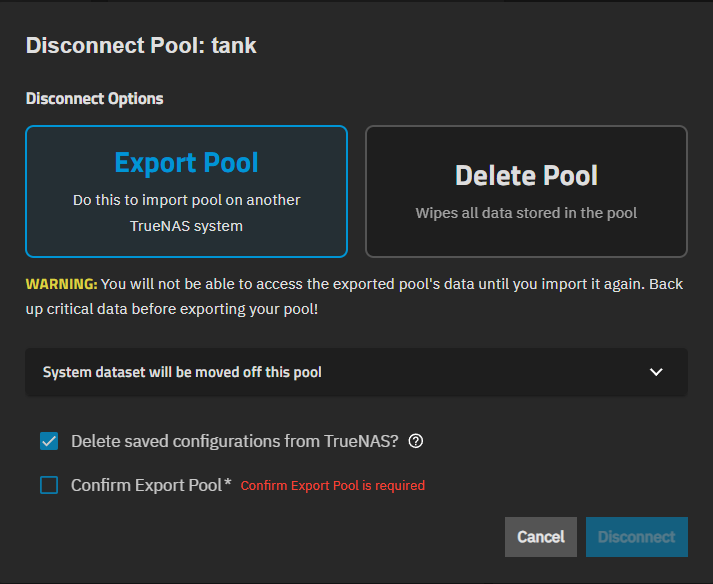713x584 pixels.
Task: Click the 'Disconnect Options' heading
Action: (x=94, y=99)
